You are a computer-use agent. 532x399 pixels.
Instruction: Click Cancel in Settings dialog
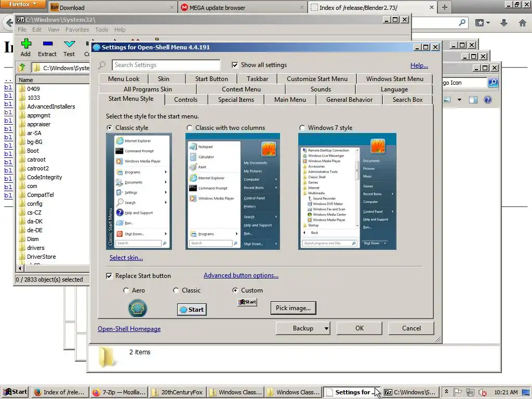pyautogui.click(x=411, y=328)
